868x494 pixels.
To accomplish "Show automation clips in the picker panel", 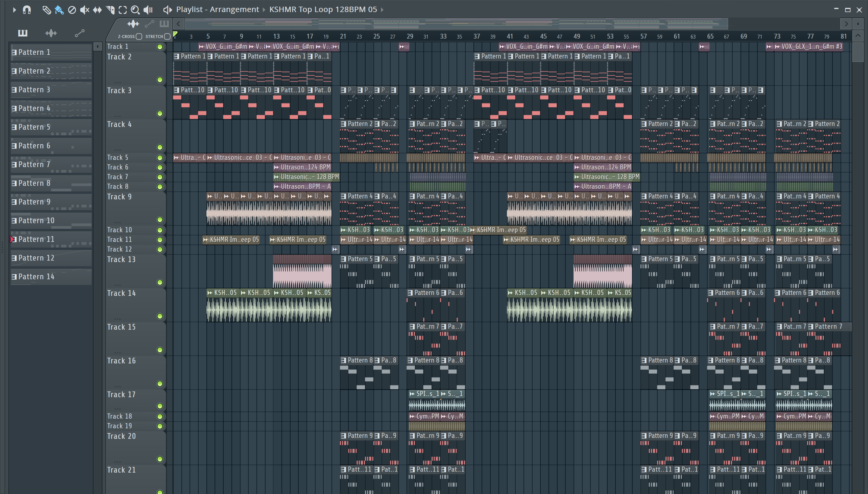I will 80,33.
